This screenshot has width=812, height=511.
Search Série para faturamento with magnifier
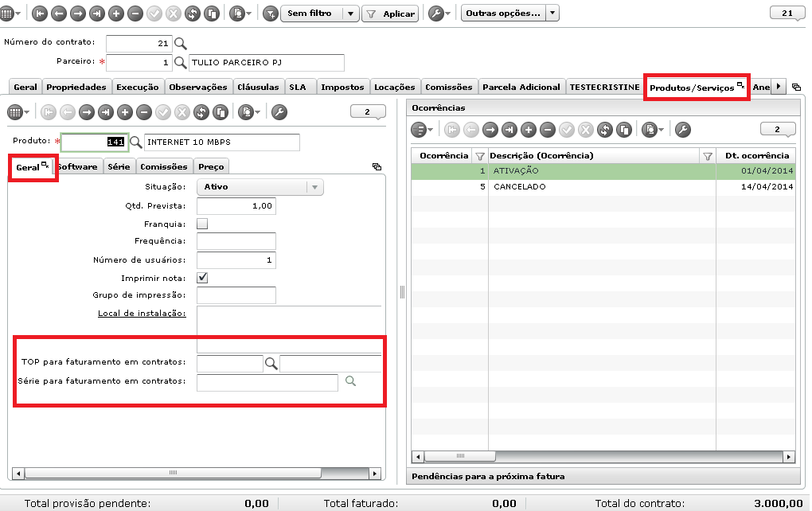click(350, 381)
